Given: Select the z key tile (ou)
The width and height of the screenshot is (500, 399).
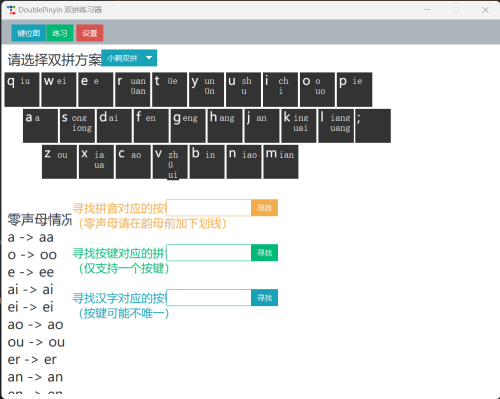Looking at the screenshot, I should 59,162.
